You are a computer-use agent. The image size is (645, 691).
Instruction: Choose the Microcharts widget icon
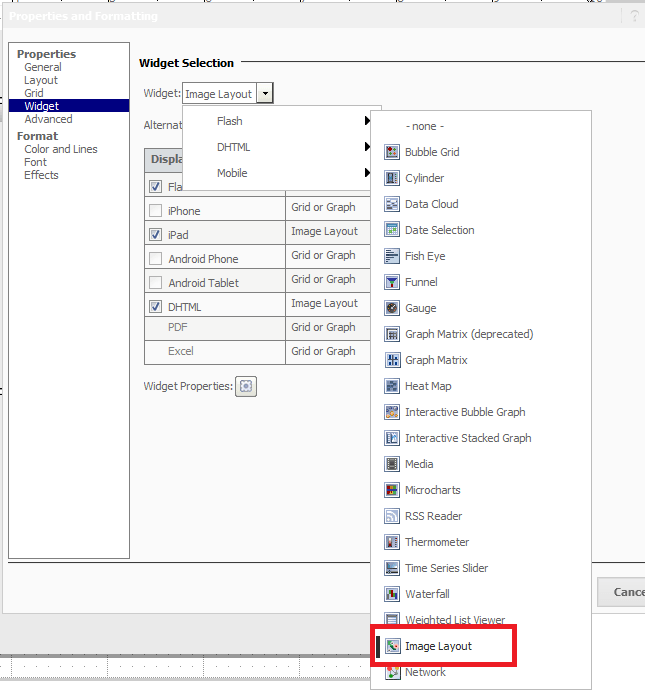[392, 490]
